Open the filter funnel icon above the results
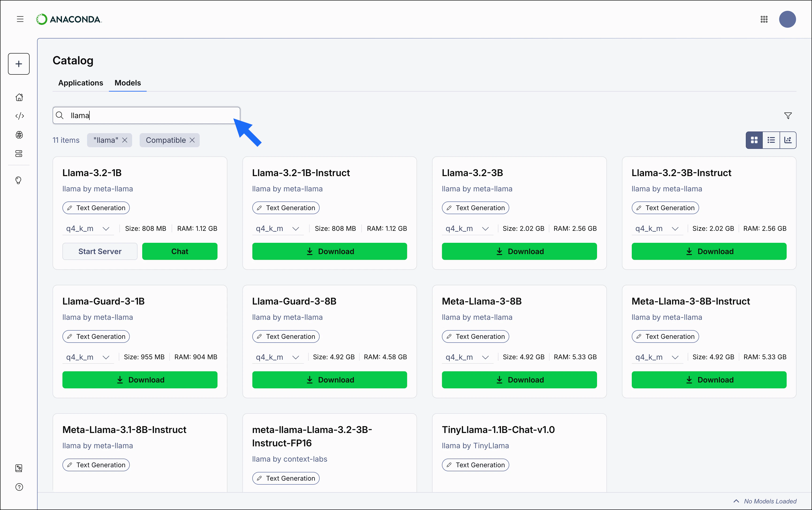812x510 pixels. point(788,115)
